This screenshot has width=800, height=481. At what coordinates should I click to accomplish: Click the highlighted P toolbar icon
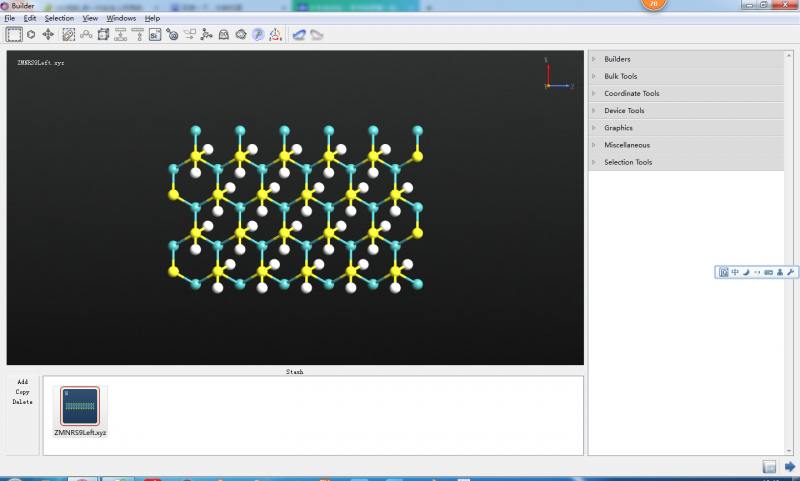point(257,35)
